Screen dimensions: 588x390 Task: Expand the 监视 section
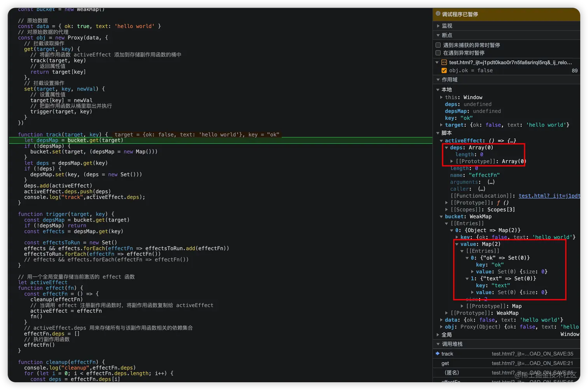pyautogui.click(x=438, y=26)
